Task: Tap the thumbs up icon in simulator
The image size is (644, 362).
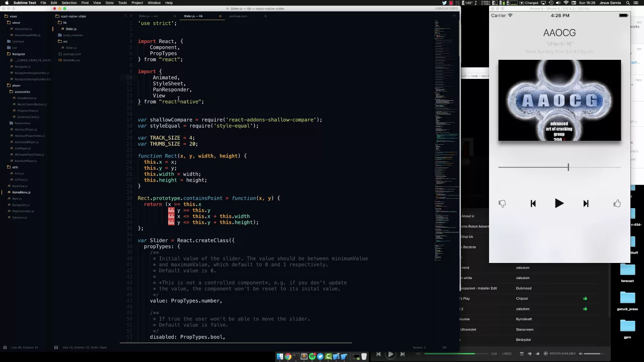Action: click(x=617, y=203)
